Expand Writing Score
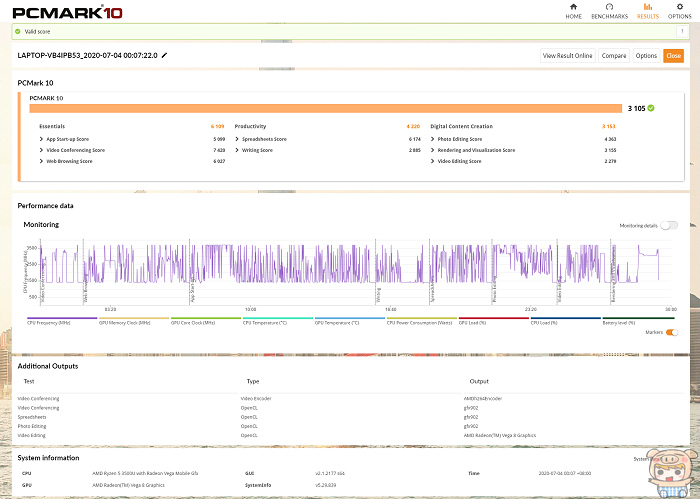The image size is (700, 499). click(237, 150)
